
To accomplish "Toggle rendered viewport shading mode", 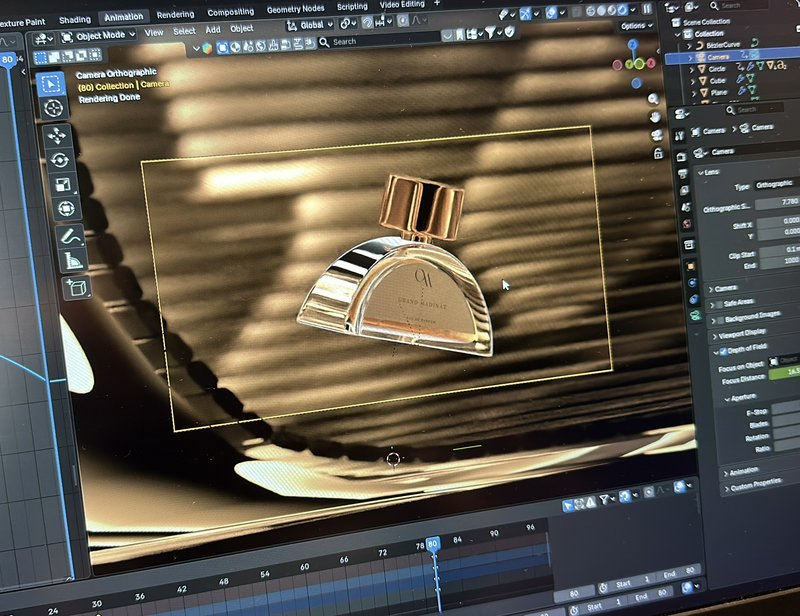I will 622,10.
